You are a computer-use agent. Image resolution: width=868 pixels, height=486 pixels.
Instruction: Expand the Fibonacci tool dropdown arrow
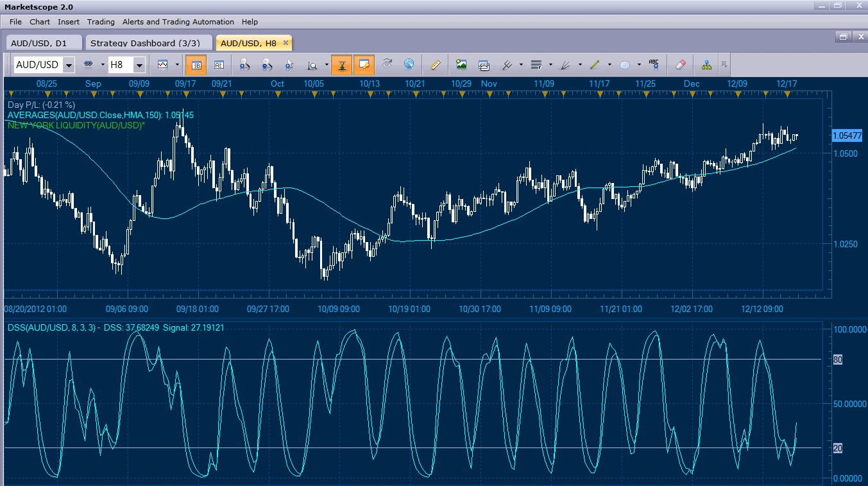click(x=552, y=65)
